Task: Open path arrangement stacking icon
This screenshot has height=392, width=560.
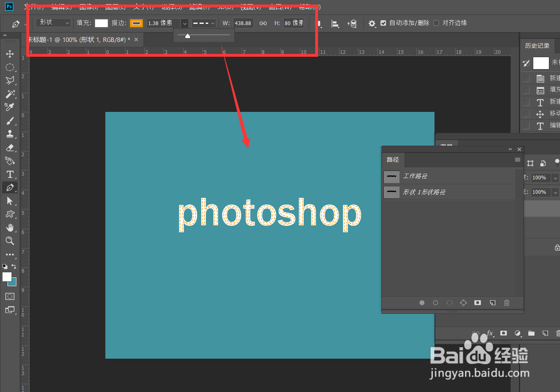Action: pyautogui.click(x=352, y=24)
